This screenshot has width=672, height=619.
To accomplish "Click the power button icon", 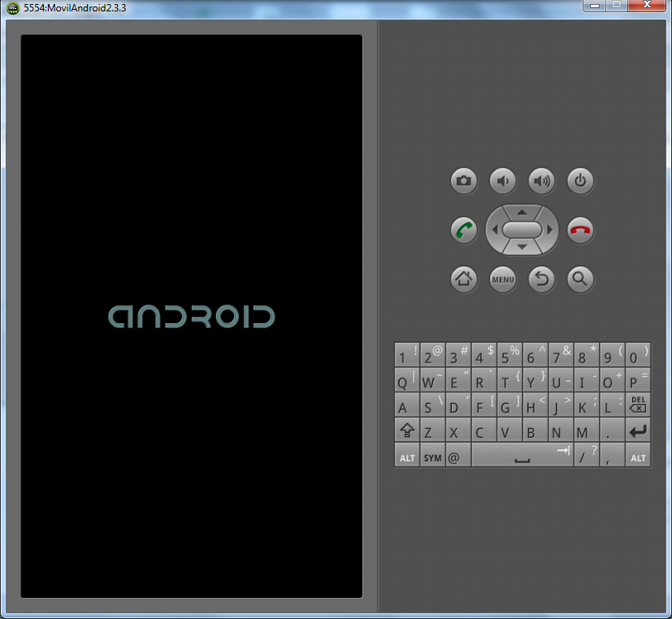I will [579, 181].
